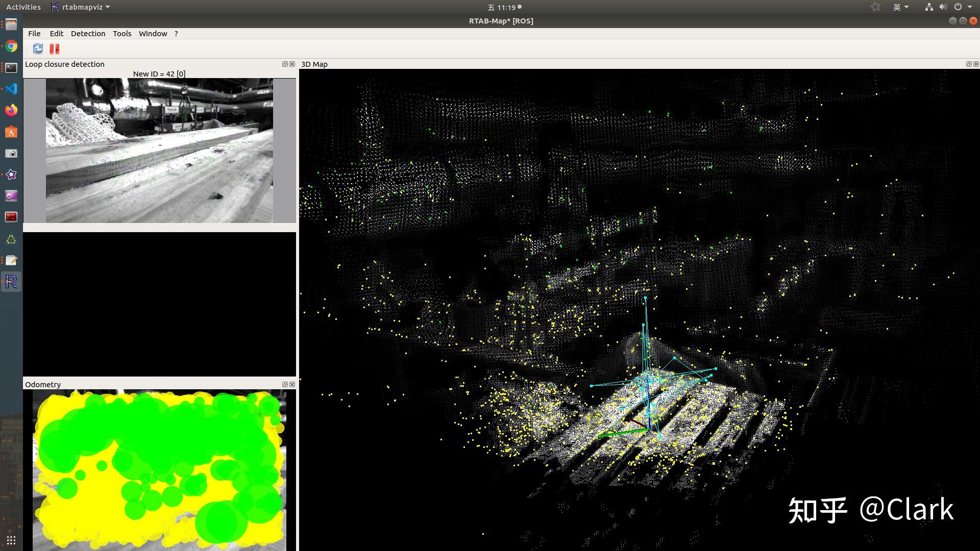The width and height of the screenshot is (980, 551).
Task: Open the Tools menu
Action: click(122, 34)
